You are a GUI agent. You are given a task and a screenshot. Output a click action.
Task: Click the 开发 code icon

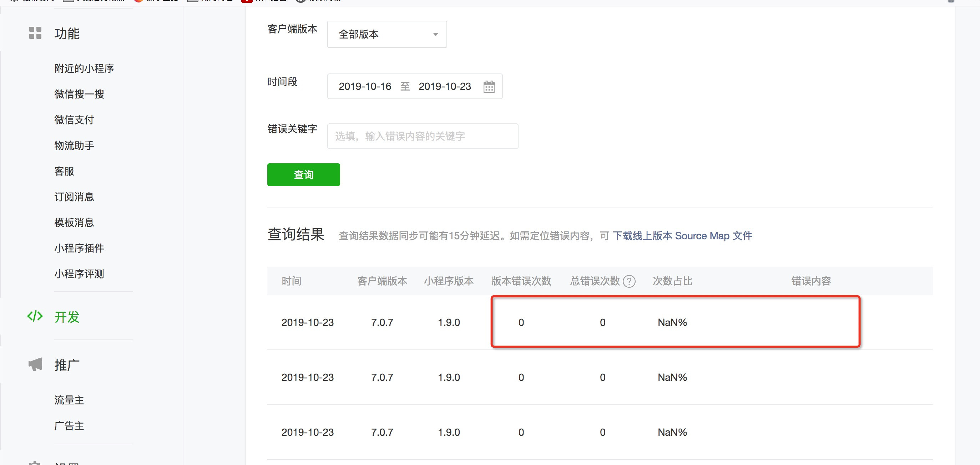coord(35,316)
